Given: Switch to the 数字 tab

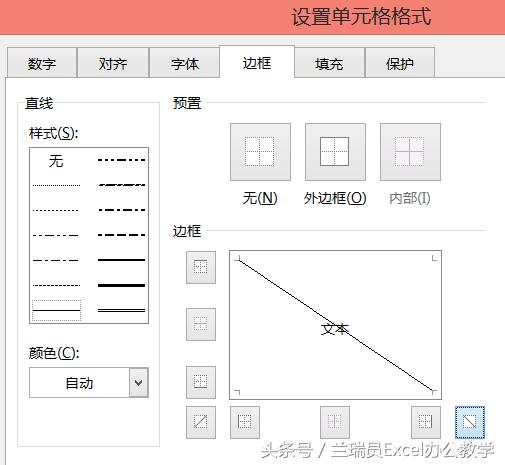Looking at the screenshot, I should pos(42,63).
